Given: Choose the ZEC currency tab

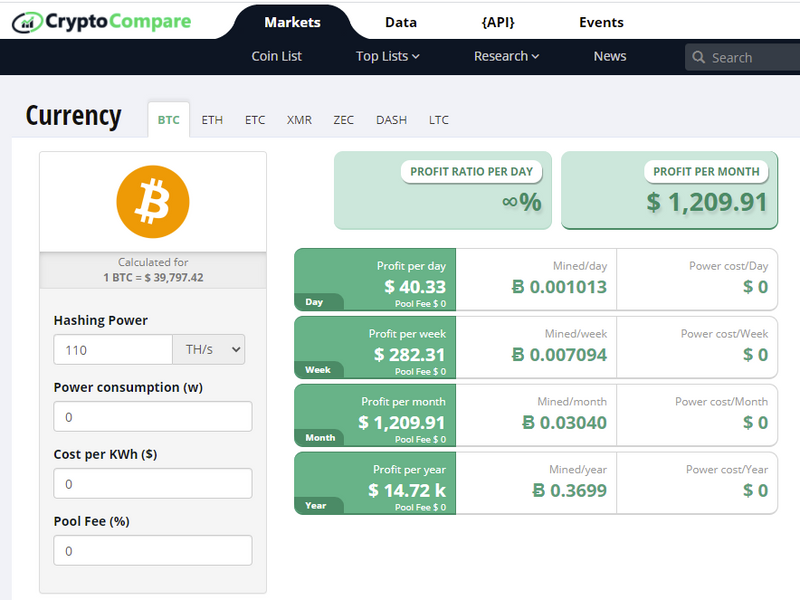Looking at the screenshot, I should (343, 120).
